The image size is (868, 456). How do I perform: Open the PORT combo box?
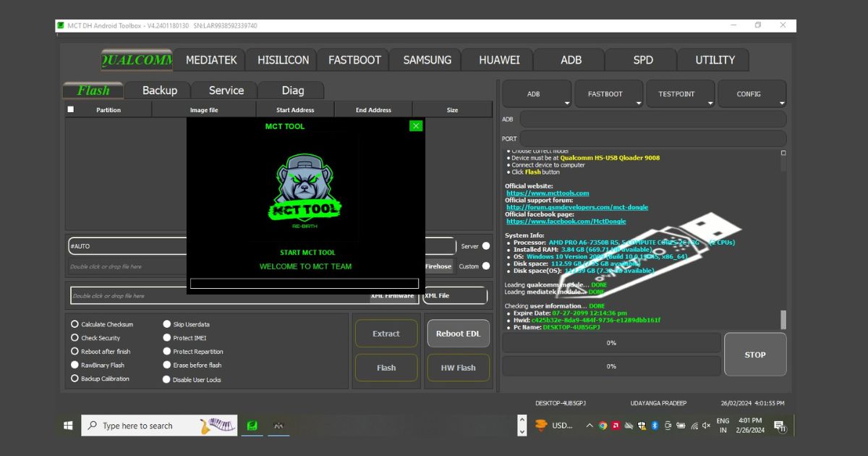tap(652, 138)
